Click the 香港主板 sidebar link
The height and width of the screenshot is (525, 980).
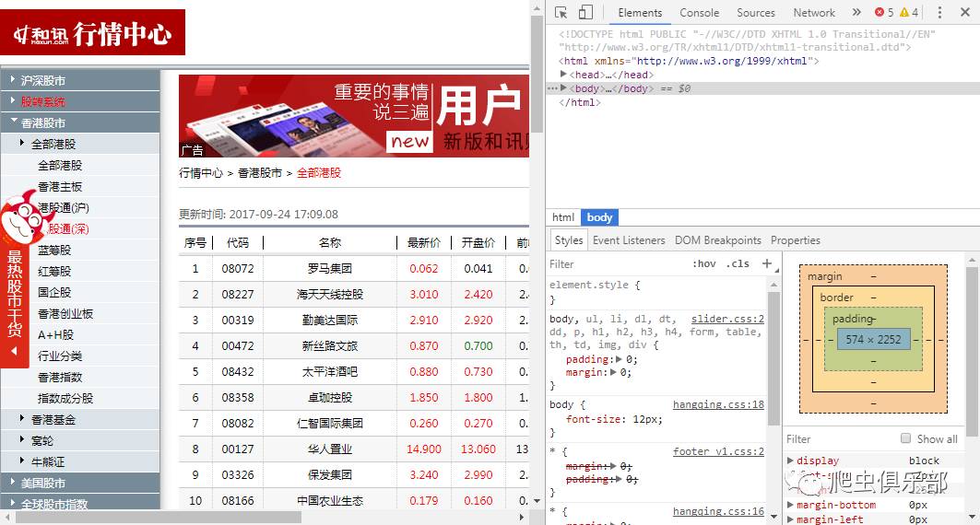pos(60,187)
